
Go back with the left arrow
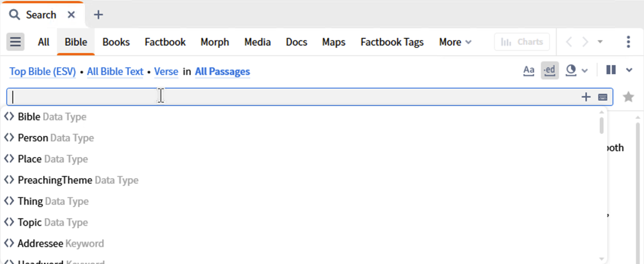pos(569,42)
